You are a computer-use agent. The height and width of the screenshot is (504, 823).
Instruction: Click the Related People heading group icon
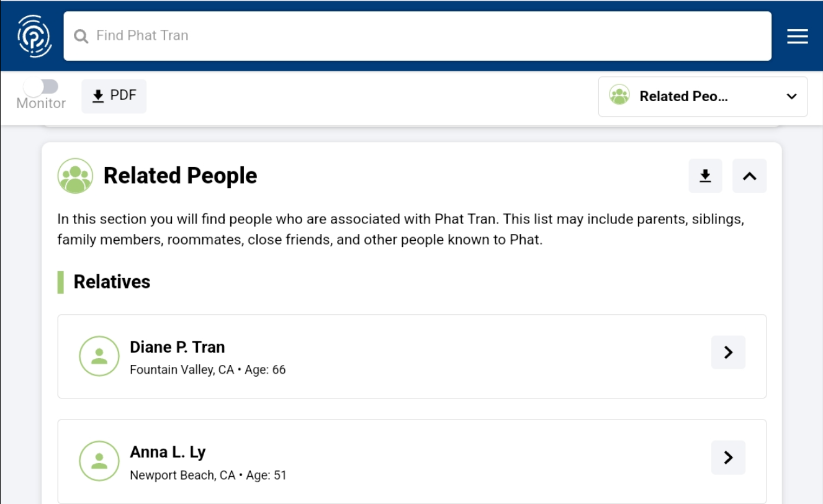[x=75, y=176]
